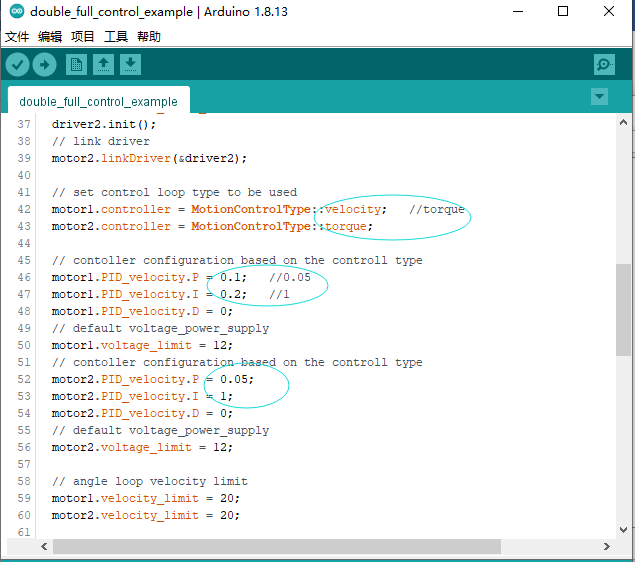This screenshot has width=635, height=562.
Task: Click 0.1 value of motor1.PID_velocity.P
Action: (x=230, y=277)
